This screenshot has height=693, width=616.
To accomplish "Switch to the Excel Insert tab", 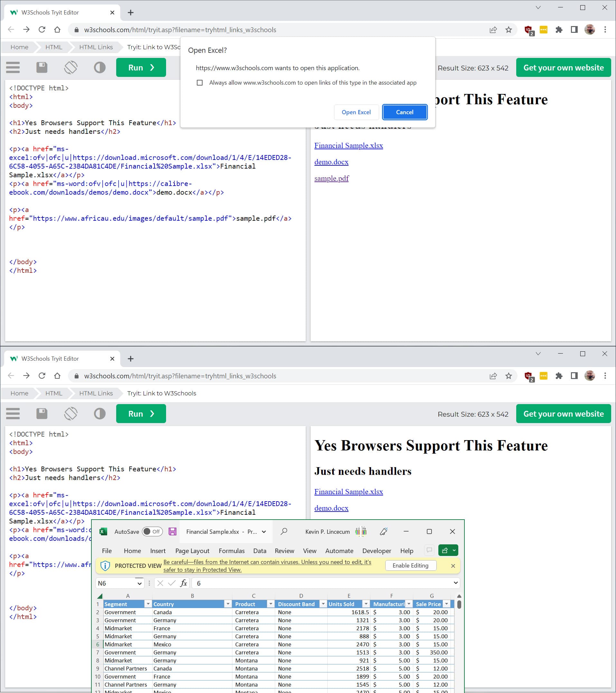I will coord(158,550).
